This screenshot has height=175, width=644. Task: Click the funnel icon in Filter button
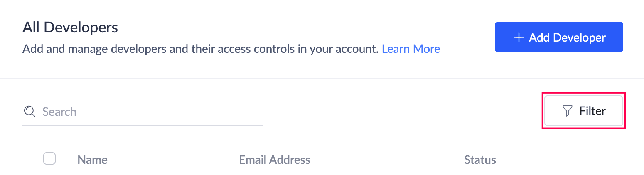click(567, 111)
